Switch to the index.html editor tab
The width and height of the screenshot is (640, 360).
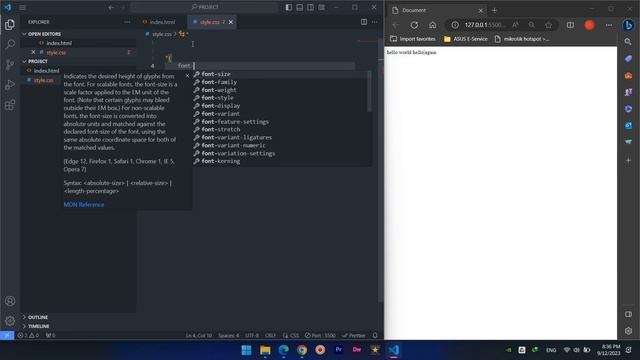pyautogui.click(x=159, y=22)
